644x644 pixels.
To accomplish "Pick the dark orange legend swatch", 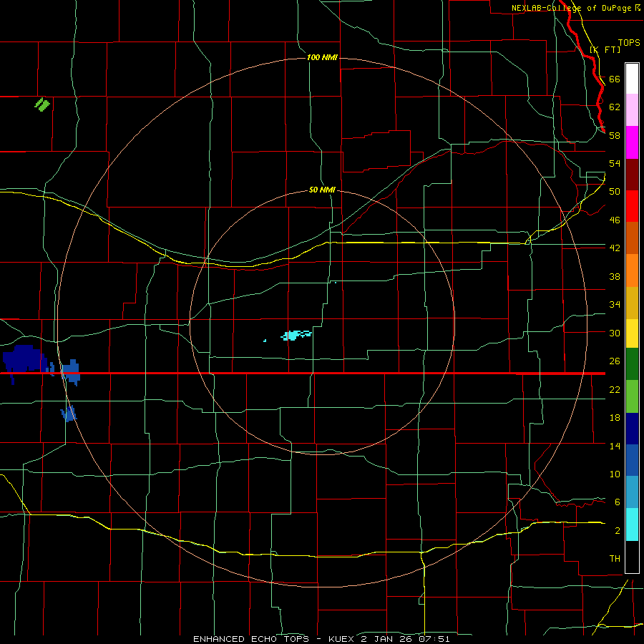I will (x=632, y=238).
